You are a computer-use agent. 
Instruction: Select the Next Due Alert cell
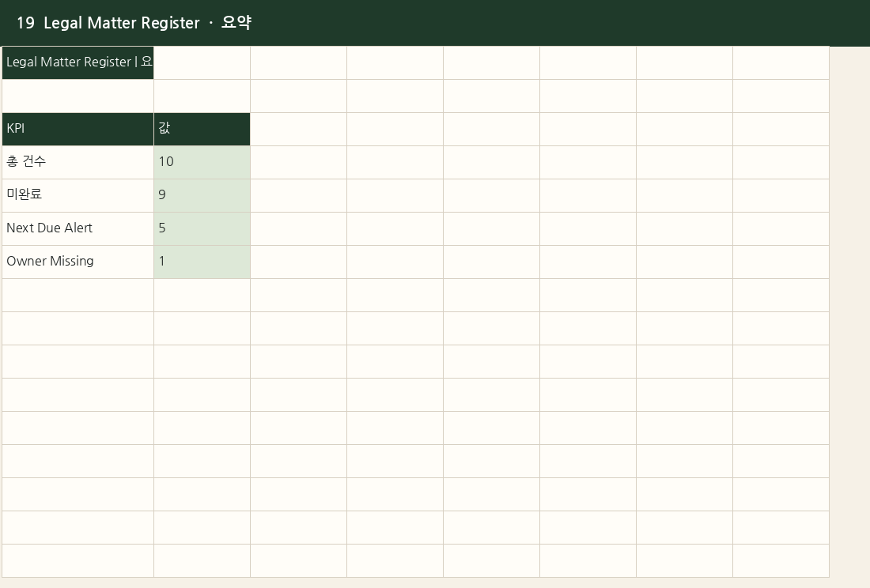click(78, 229)
